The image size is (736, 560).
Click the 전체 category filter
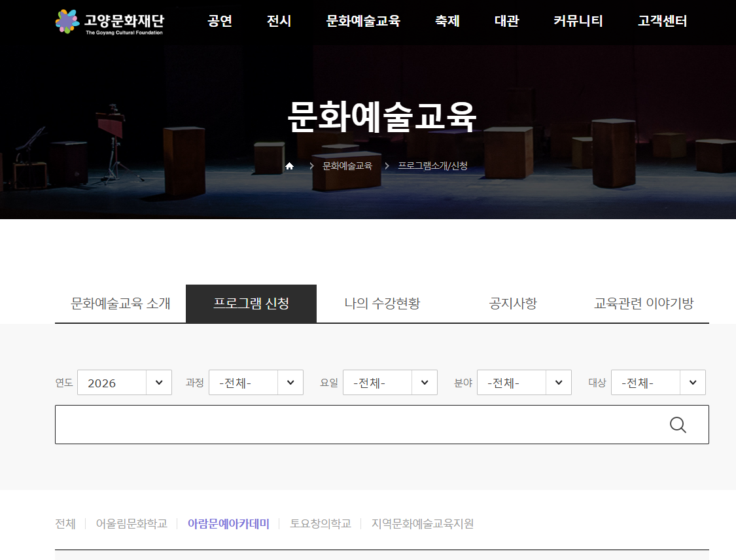click(65, 523)
